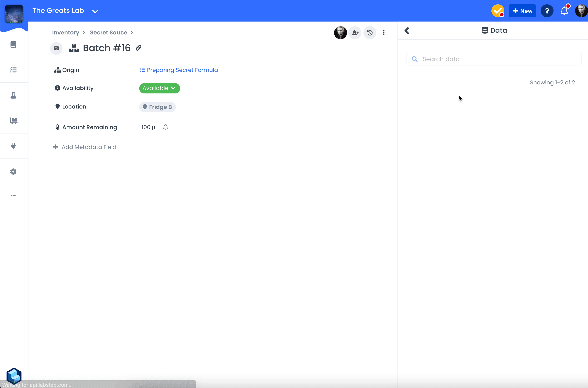This screenshot has height=388, width=588.
Task: Go to the Inventory breadcrumb
Action: 66,33
